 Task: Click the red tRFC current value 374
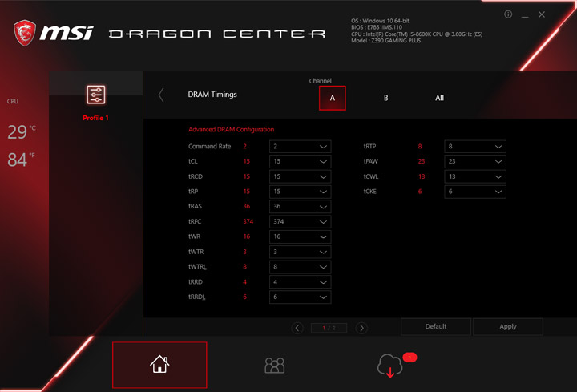(248, 221)
